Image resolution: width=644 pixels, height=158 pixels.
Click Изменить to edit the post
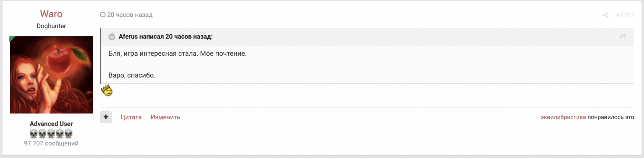(x=165, y=117)
